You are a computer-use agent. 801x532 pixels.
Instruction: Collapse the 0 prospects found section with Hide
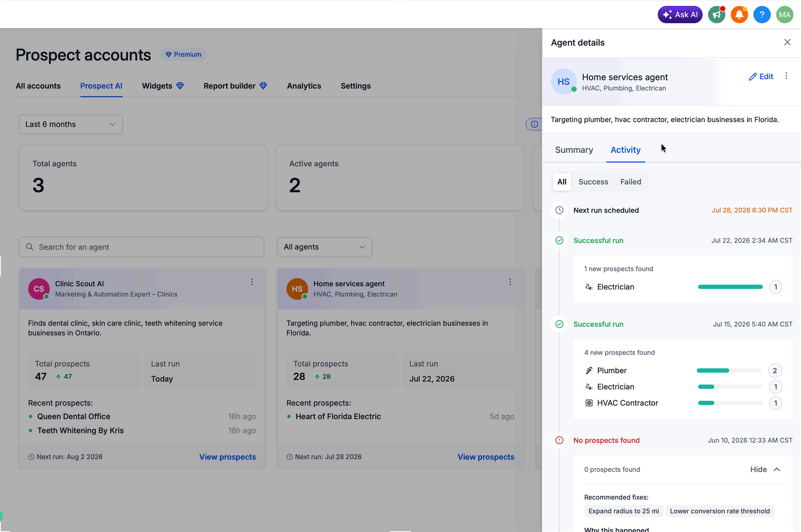(x=765, y=469)
